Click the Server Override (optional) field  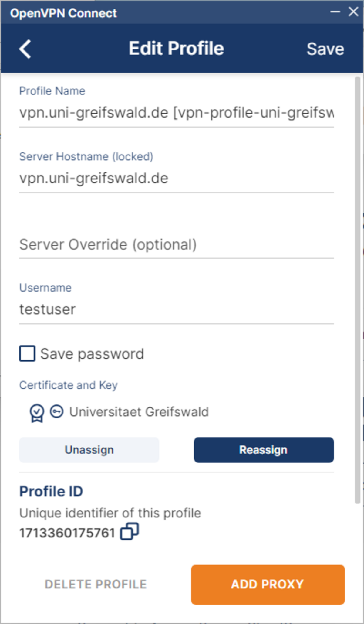[x=176, y=245]
